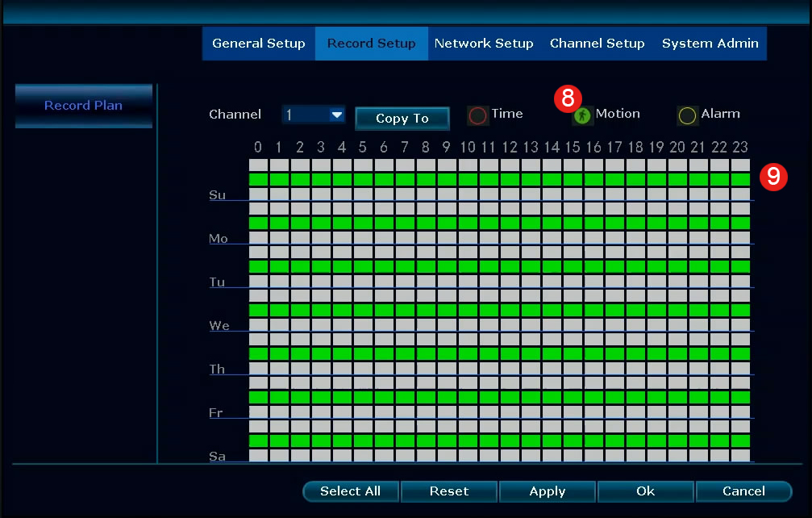This screenshot has height=518, width=812.
Task: Click Friday top gray time cell at hour 14
Action: 552,382
